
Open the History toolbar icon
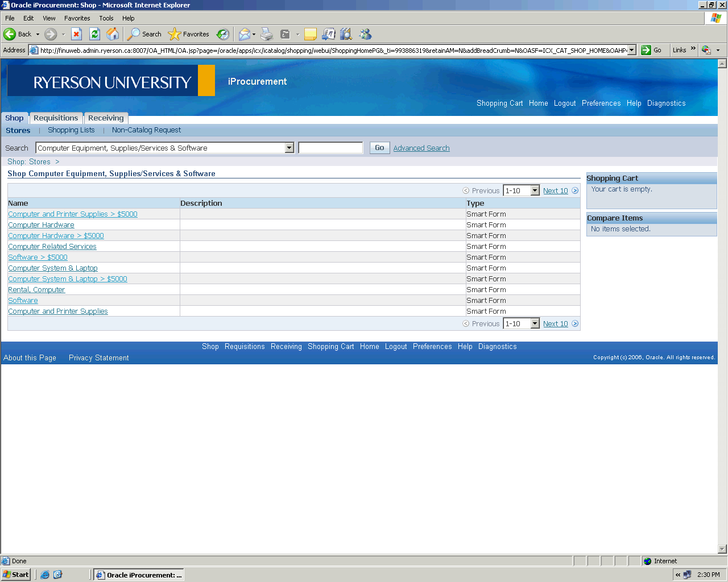[x=223, y=34]
